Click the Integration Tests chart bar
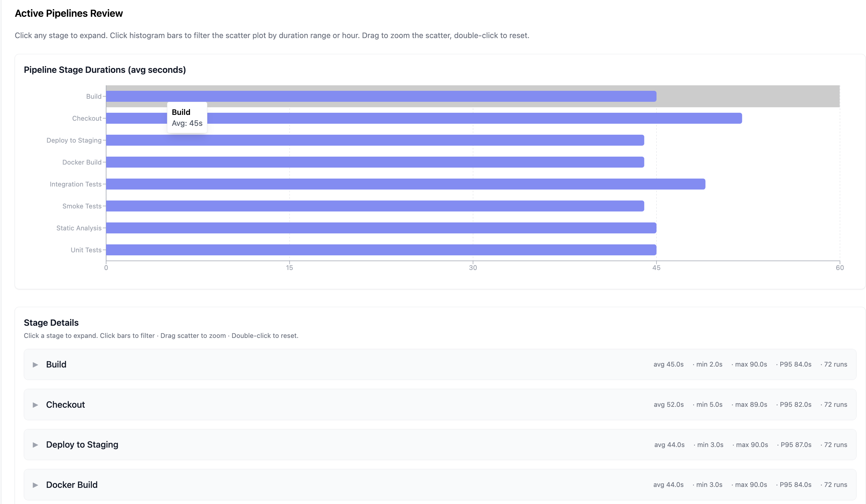 tap(406, 184)
